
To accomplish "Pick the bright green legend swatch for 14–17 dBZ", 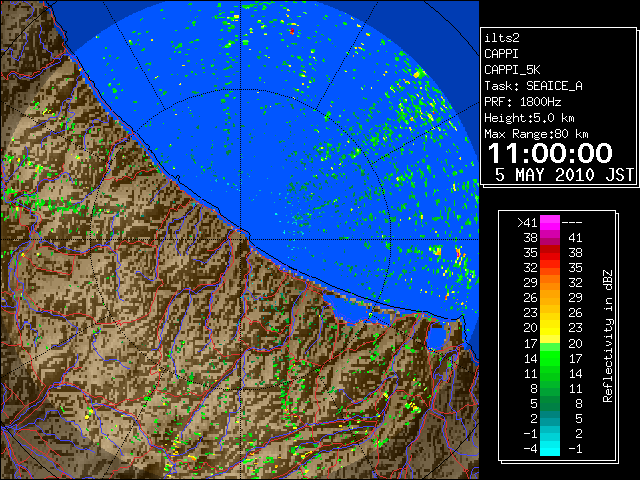I will pyautogui.click(x=550, y=358).
